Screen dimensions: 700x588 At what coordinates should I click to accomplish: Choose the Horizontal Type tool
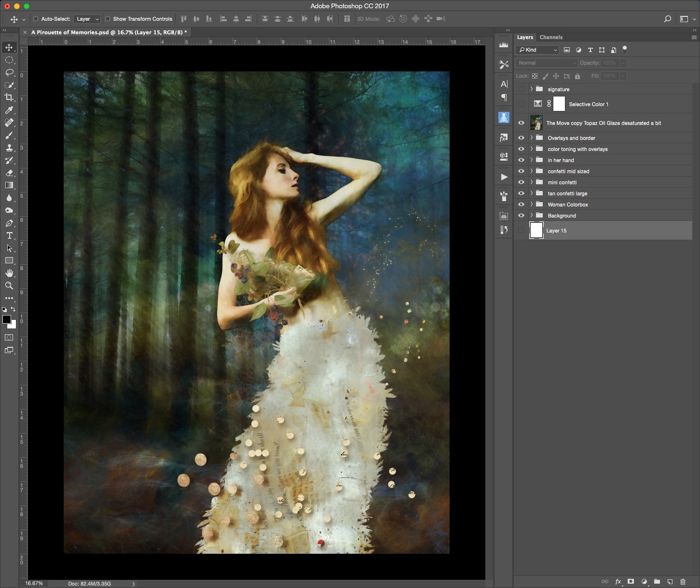(x=9, y=236)
